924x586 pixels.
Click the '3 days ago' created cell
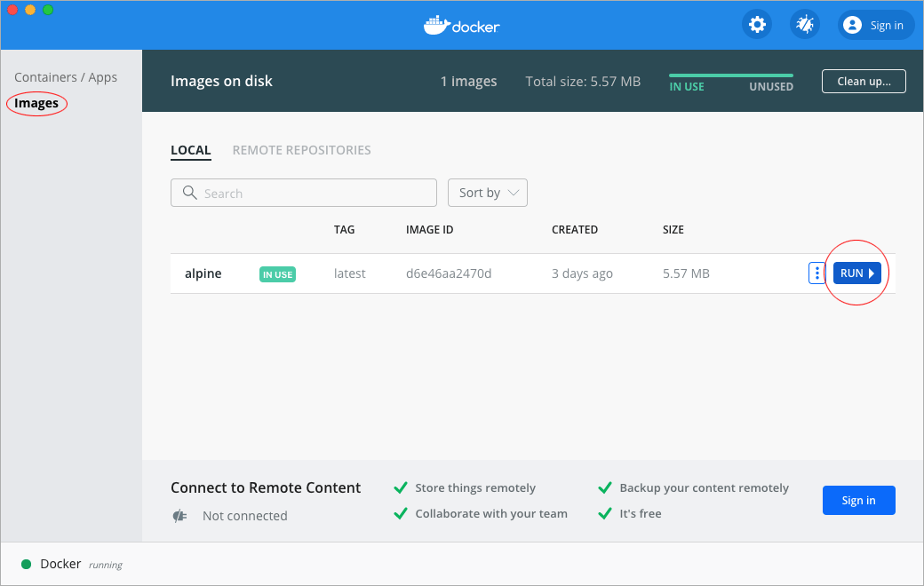click(582, 273)
